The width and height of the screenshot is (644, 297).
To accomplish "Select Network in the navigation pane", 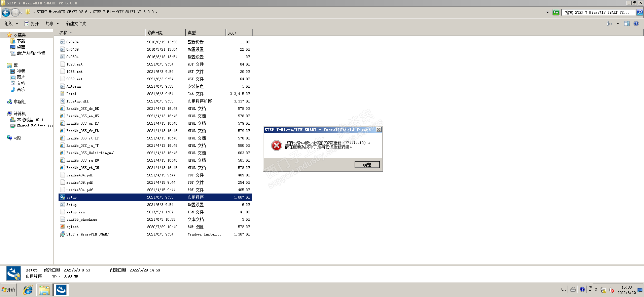I will (x=14, y=138).
